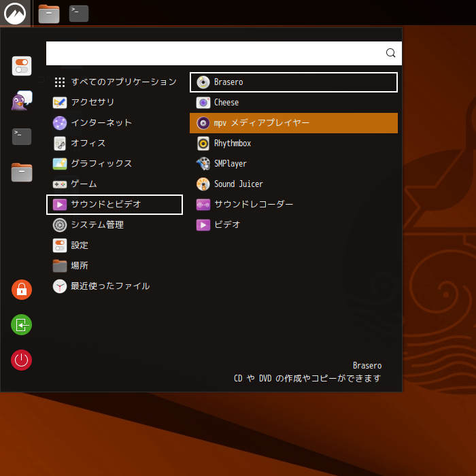Launch Brasero disc burner
The image size is (476, 476).
tap(294, 82)
